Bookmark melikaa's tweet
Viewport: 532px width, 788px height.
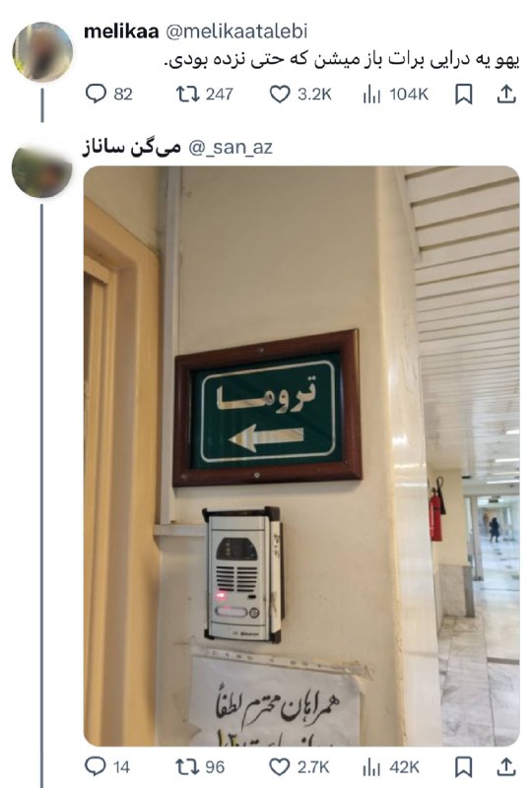click(x=463, y=94)
